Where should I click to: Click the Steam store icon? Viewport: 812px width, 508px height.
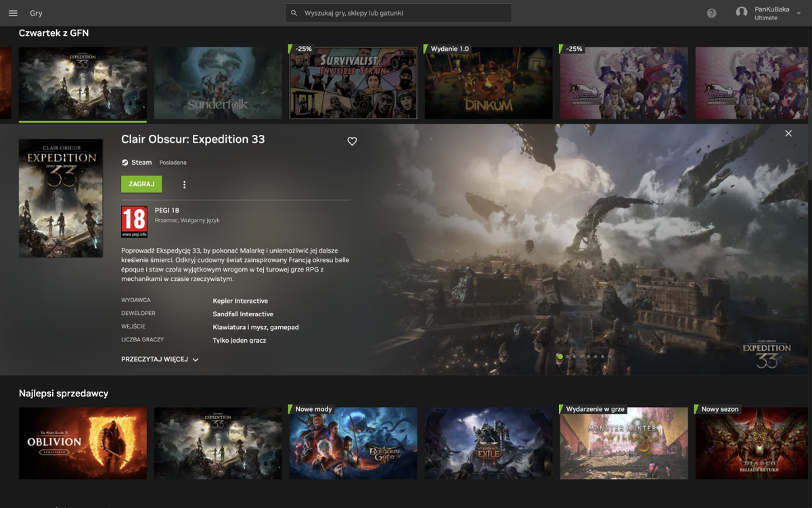(x=125, y=163)
